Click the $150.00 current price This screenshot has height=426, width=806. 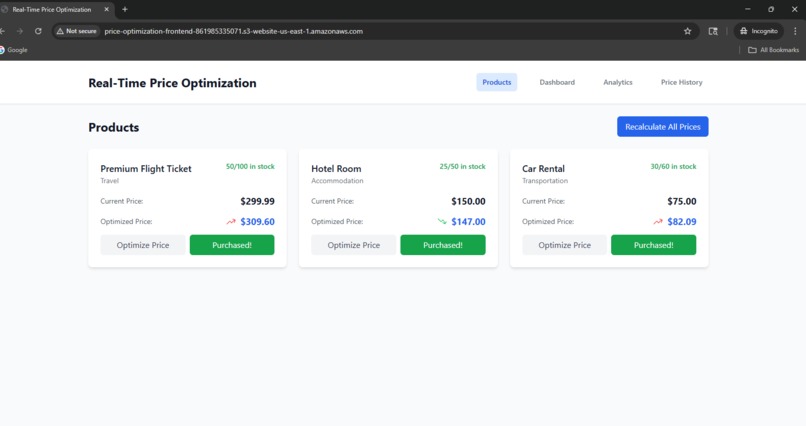[468, 201]
